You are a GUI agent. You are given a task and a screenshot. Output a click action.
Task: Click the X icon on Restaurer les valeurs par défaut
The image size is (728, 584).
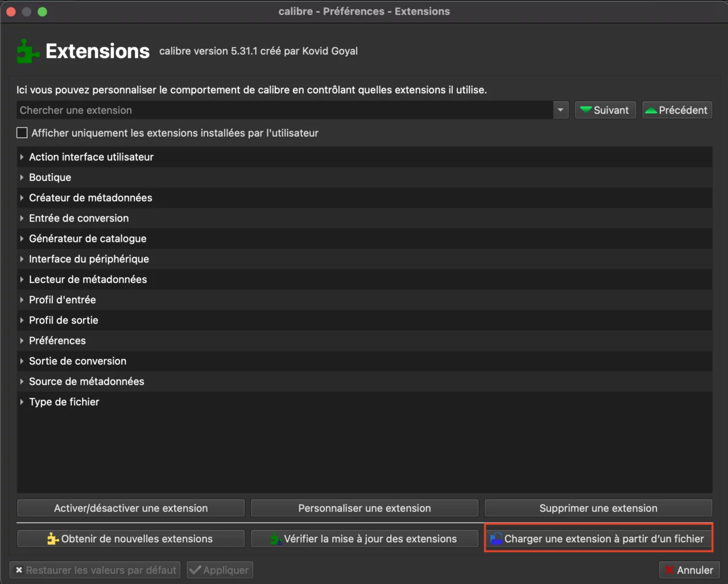click(x=19, y=570)
